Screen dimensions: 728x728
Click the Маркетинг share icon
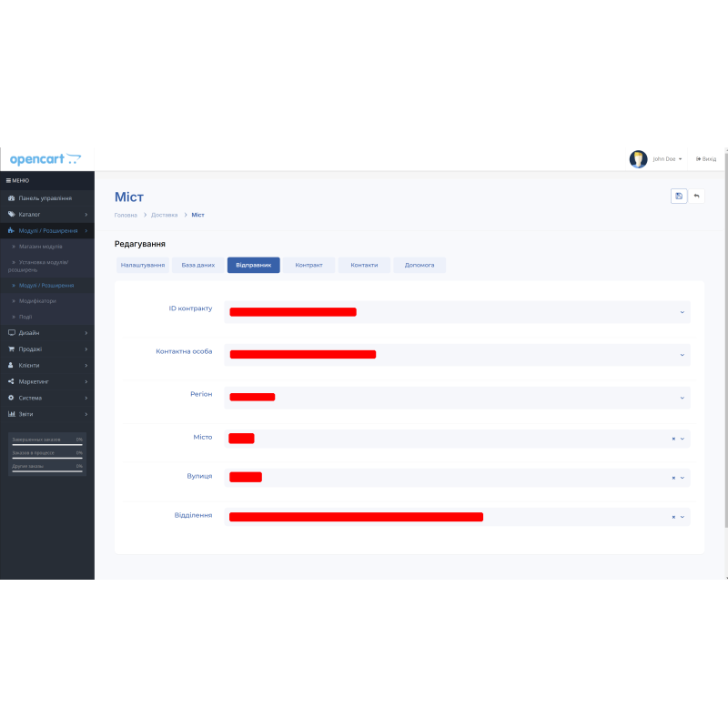pyautogui.click(x=10, y=381)
